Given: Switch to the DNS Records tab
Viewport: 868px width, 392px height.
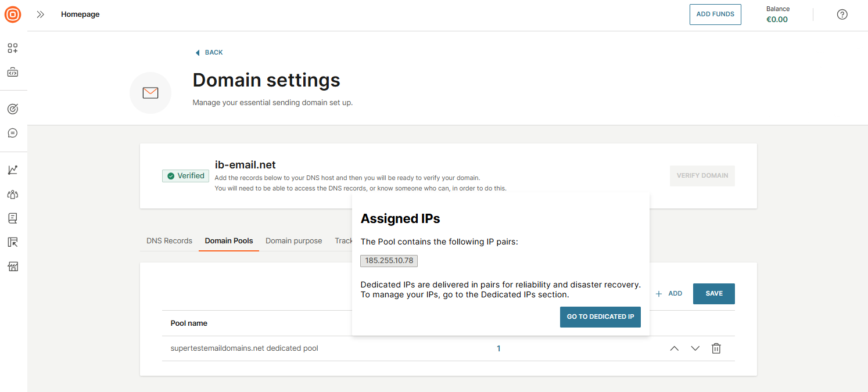Looking at the screenshot, I should [168, 240].
